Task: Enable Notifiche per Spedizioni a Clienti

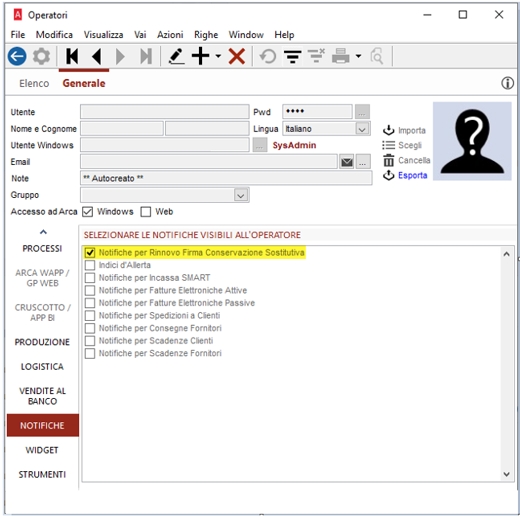Action: tap(90, 315)
